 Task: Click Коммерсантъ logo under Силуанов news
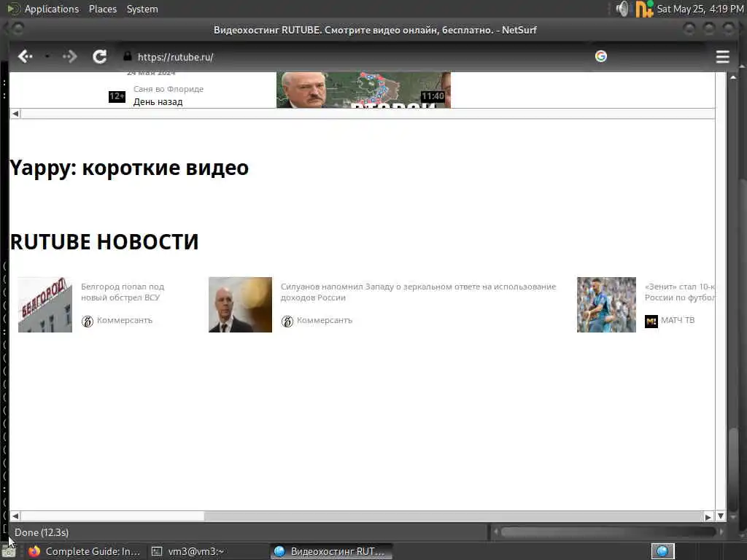pos(287,321)
